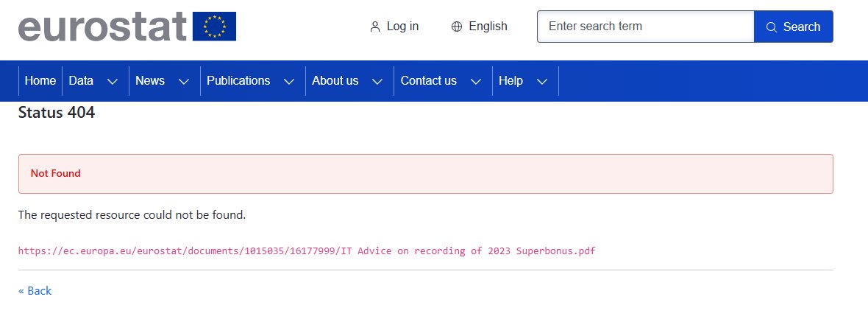
Task: Open the Contact us menu item
Action: [x=428, y=81]
